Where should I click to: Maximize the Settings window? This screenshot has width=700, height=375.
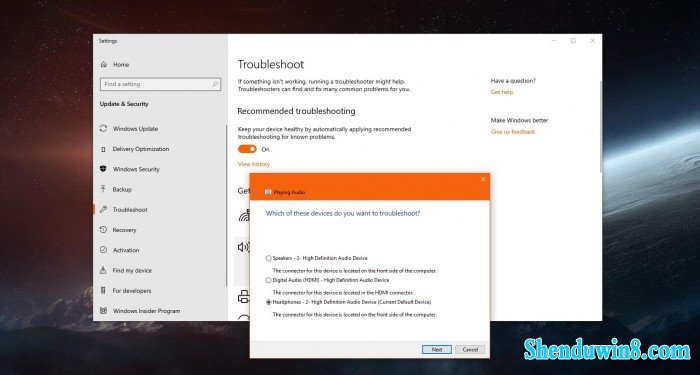573,41
